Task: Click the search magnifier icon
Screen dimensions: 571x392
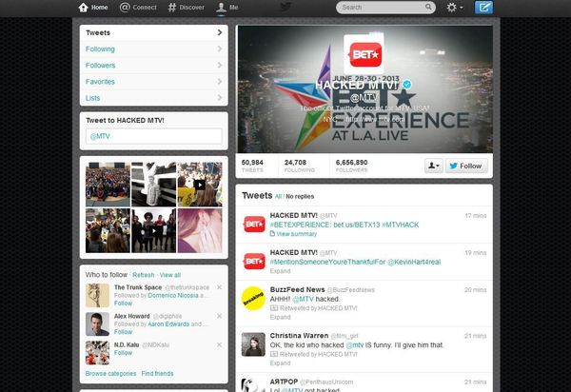Action: (x=428, y=7)
